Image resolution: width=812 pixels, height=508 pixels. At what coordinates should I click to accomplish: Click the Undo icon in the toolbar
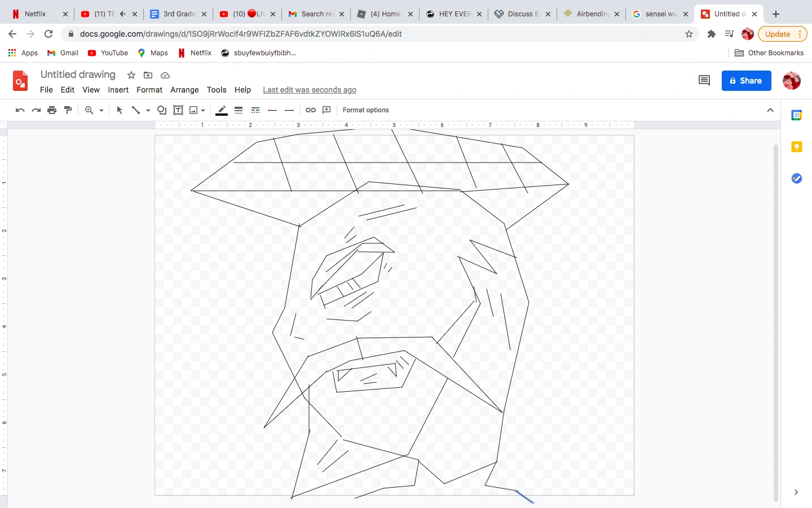pos(20,110)
